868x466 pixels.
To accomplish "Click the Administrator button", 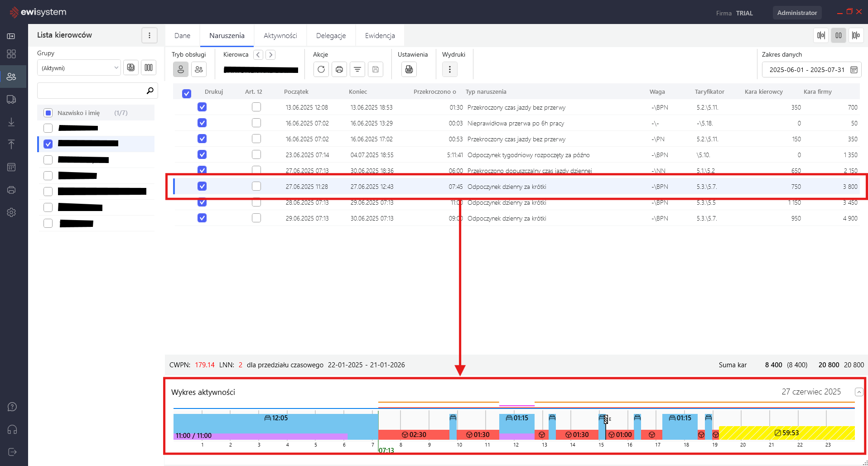I will point(797,13).
